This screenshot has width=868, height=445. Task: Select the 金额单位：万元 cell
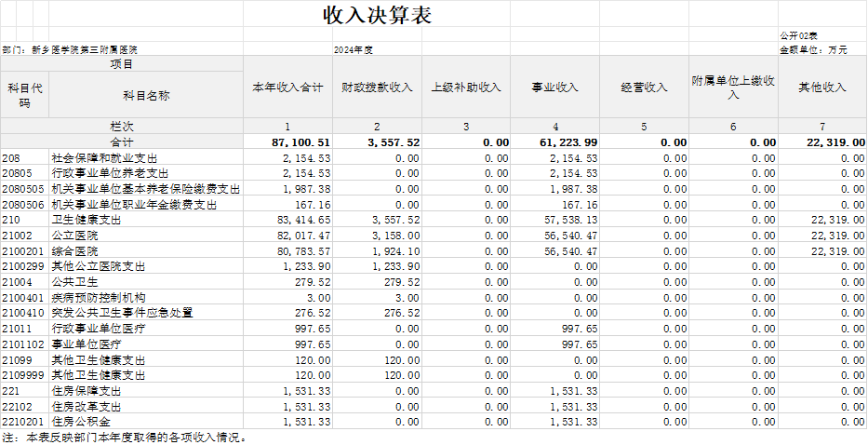[813, 49]
